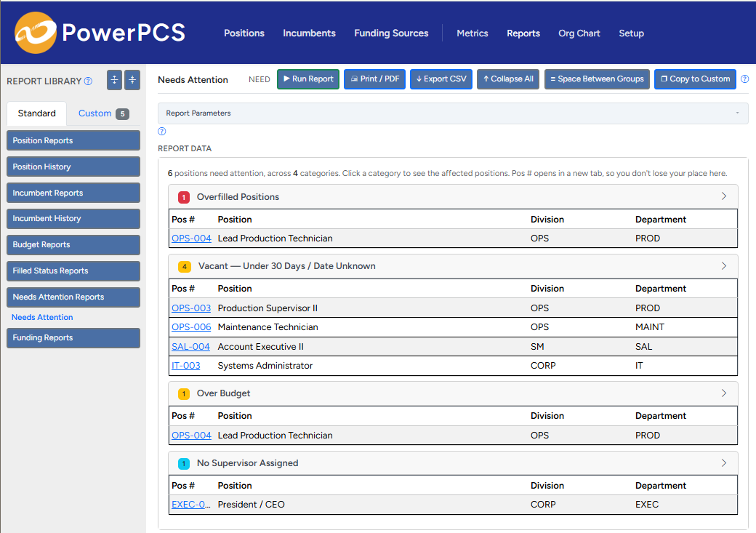Click 'EXEC' department cell

pos(646,505)
